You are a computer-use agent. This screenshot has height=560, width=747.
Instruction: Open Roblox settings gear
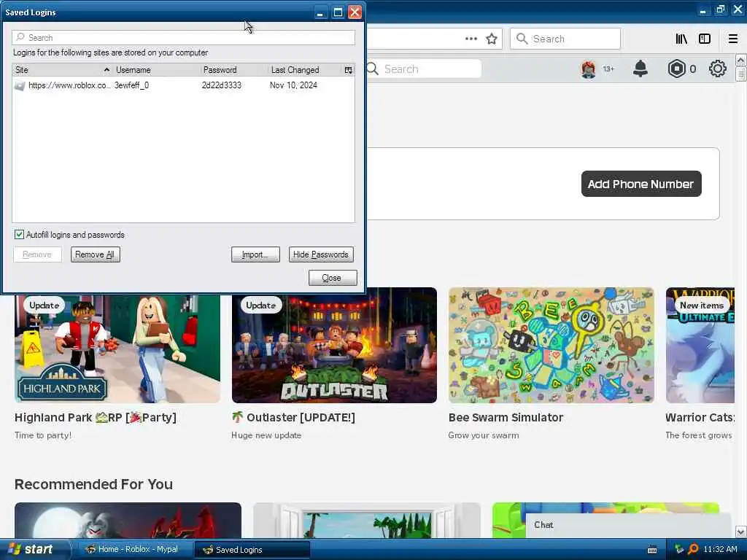pyautogui.click(x=718, y=69)
